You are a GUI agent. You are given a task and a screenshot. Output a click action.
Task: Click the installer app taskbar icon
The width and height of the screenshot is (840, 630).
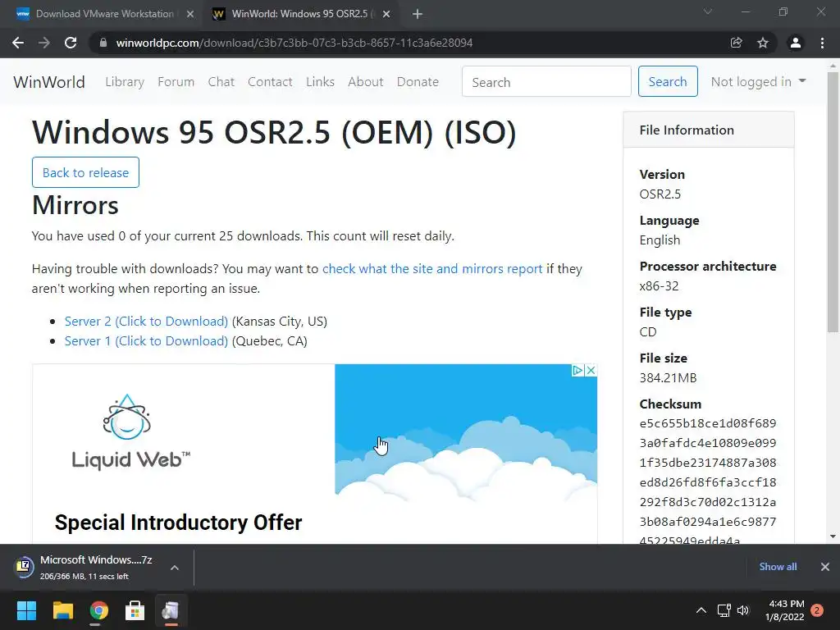(171, 610)
